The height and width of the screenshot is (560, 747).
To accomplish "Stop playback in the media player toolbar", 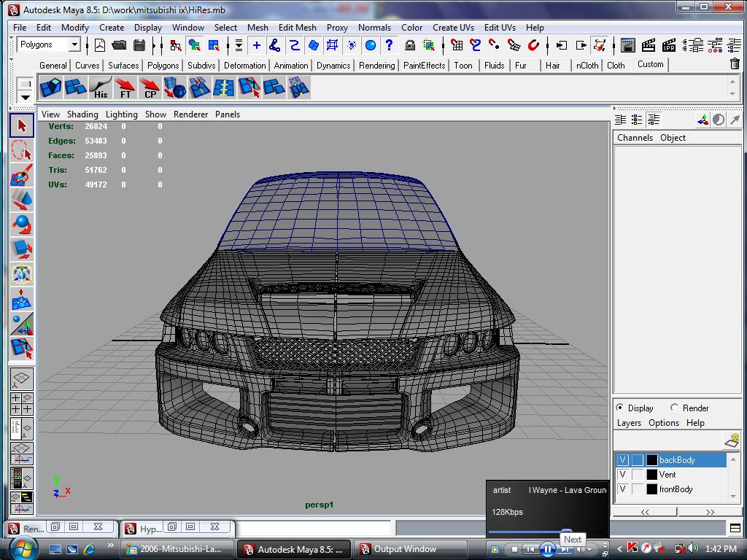I will pyautogui.click(x=514, y=550).
